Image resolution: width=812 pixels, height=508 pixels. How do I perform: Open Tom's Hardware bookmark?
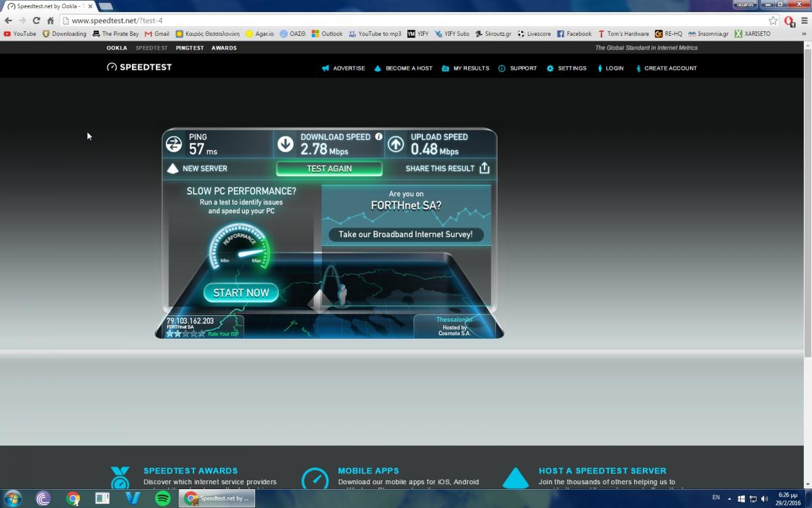coord(623,34)
